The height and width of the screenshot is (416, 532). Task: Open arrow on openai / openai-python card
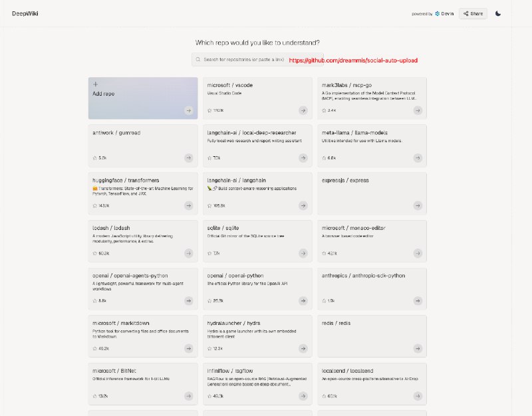tap(303, 301)
